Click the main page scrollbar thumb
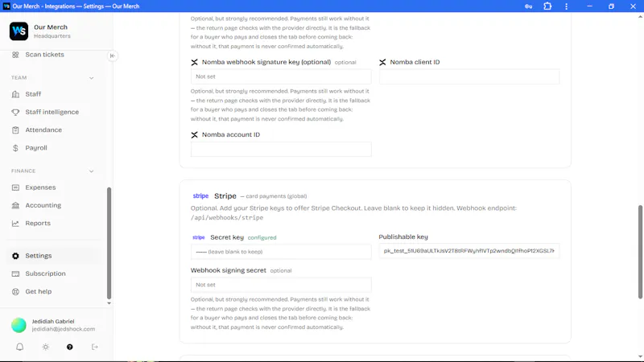This screenshot has height=362, width=644. [640, 252]
